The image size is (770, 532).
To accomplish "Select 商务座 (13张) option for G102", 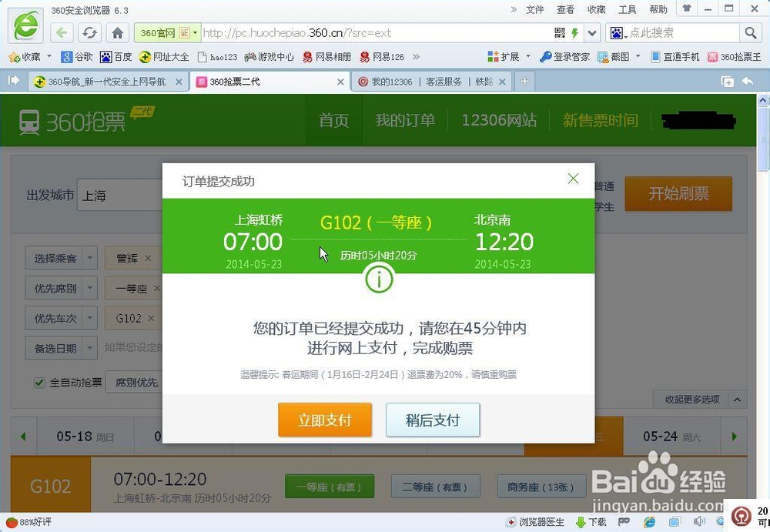I will [x=541, y=487].
